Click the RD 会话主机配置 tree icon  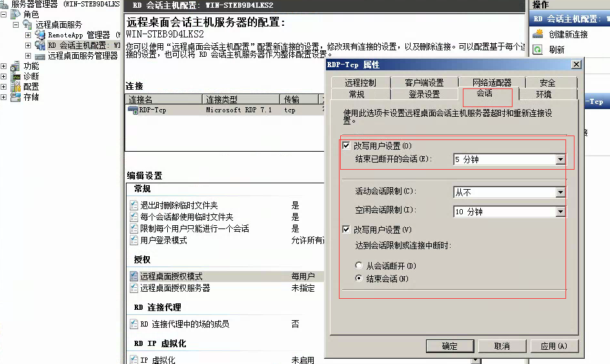40,45
